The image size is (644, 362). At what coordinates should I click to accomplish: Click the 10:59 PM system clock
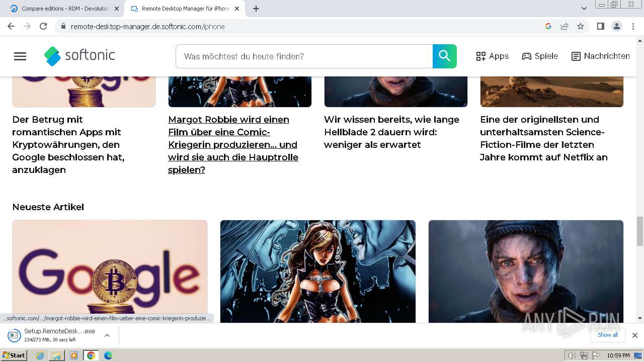[618, 355]
